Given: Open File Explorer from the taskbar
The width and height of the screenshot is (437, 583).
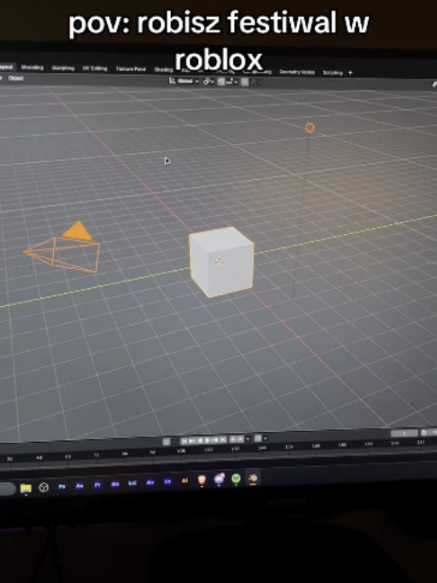Looking at the screenshot, I should click(26, 489).
